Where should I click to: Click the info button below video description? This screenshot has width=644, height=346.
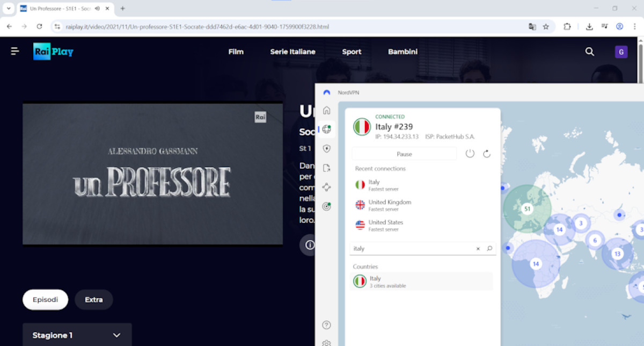coord(310,245)
